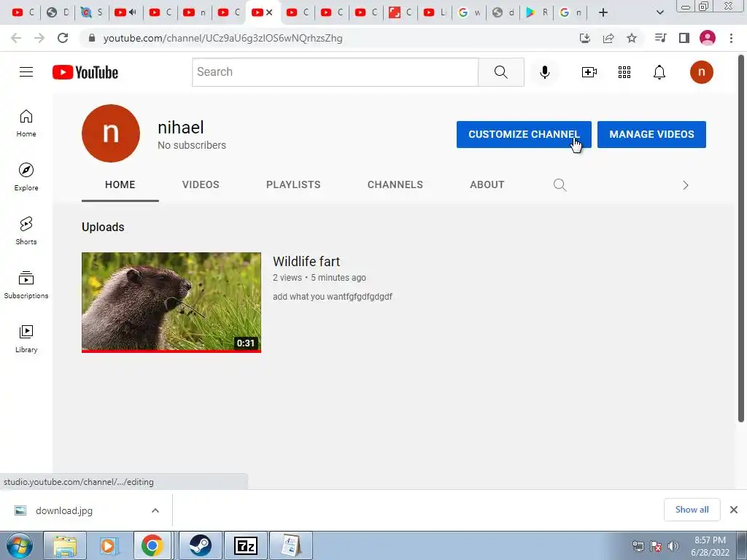
Task: Click the share page icon in address bar
Action: coord(608,38)
